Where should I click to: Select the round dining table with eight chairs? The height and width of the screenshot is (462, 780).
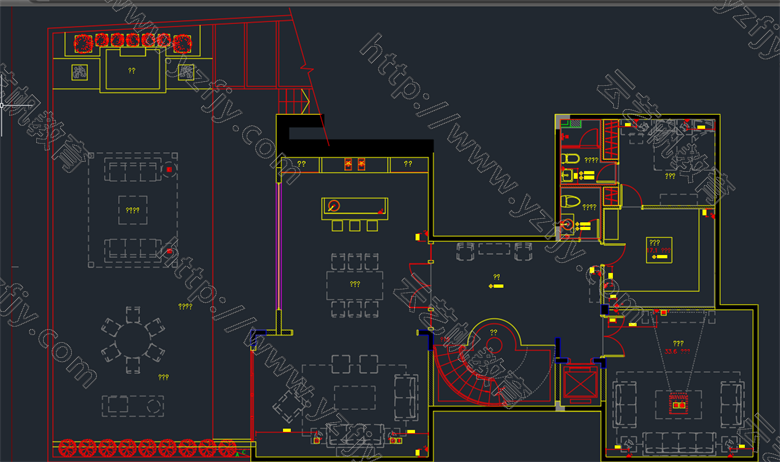click(x=133, y=340)
